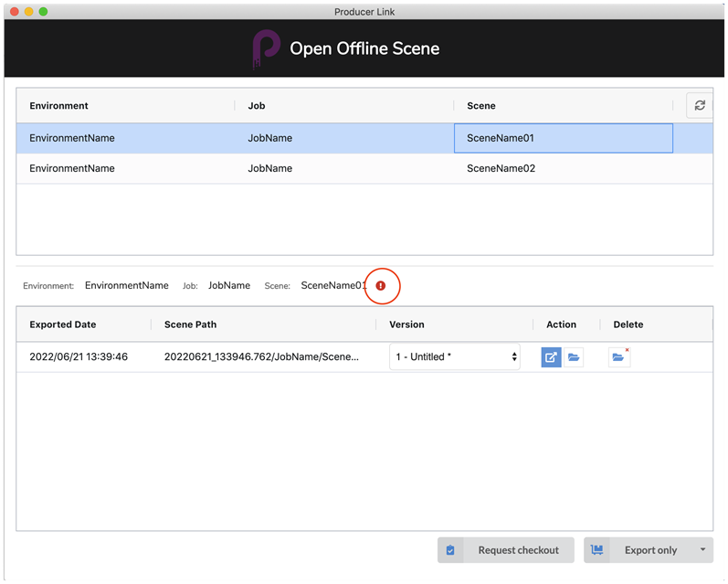Viewport: 728px width, 584px height.
Task: Sort by the Exported Date column header
Action: pos(62,324)
